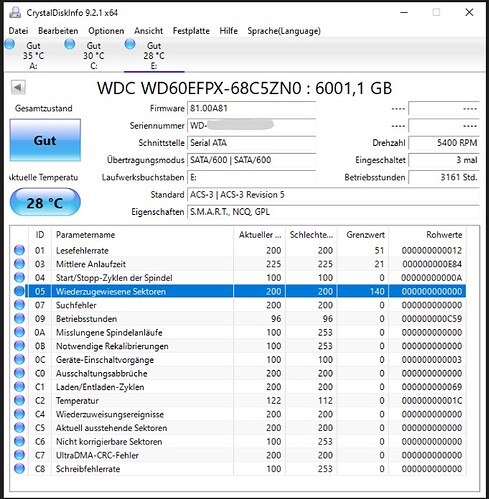Open the Hilfe menu

228,31
